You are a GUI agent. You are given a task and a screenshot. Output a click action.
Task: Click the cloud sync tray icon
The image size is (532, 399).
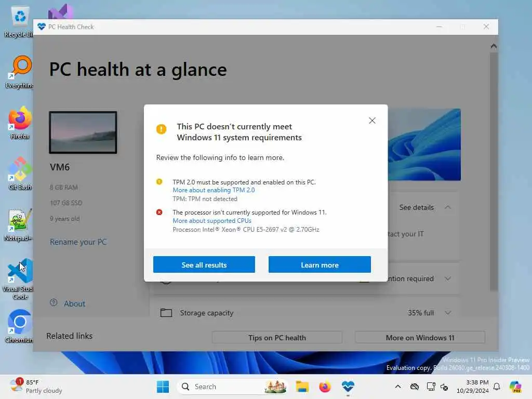[x=414, y=387]
